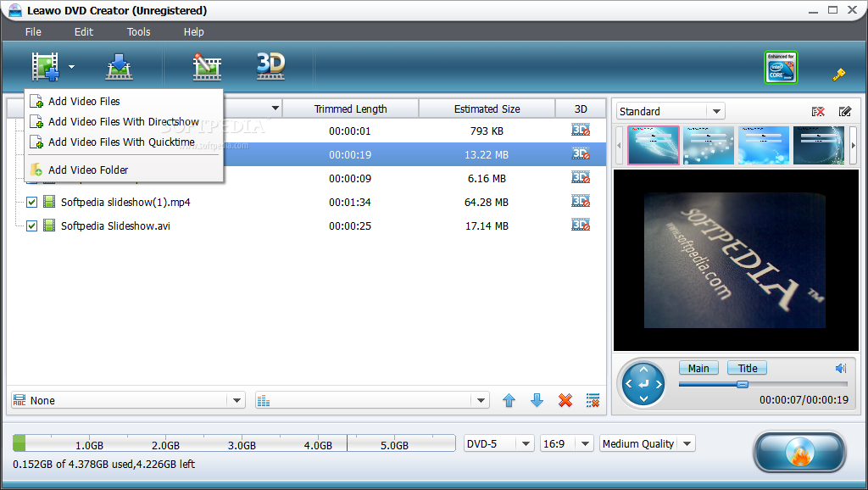Click the Softpedia video preview area
This screenshot has height=490, width=868.
pos(736,260)
